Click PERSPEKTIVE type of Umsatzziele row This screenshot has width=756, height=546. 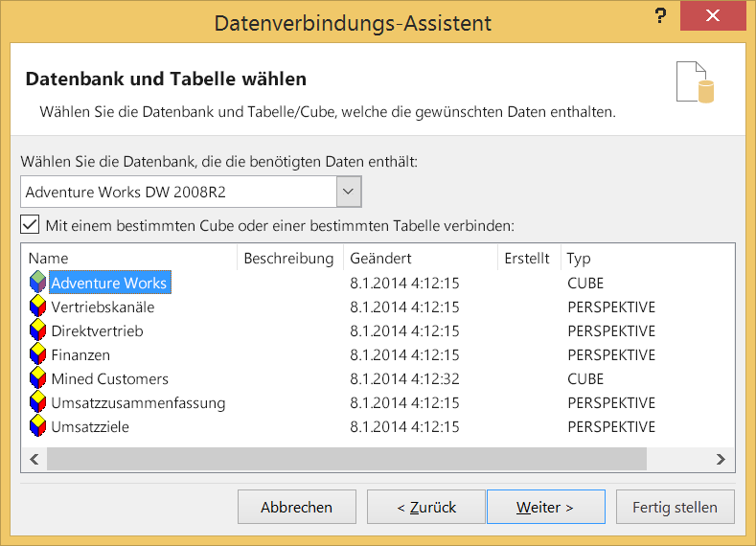(x=611, y=427)
